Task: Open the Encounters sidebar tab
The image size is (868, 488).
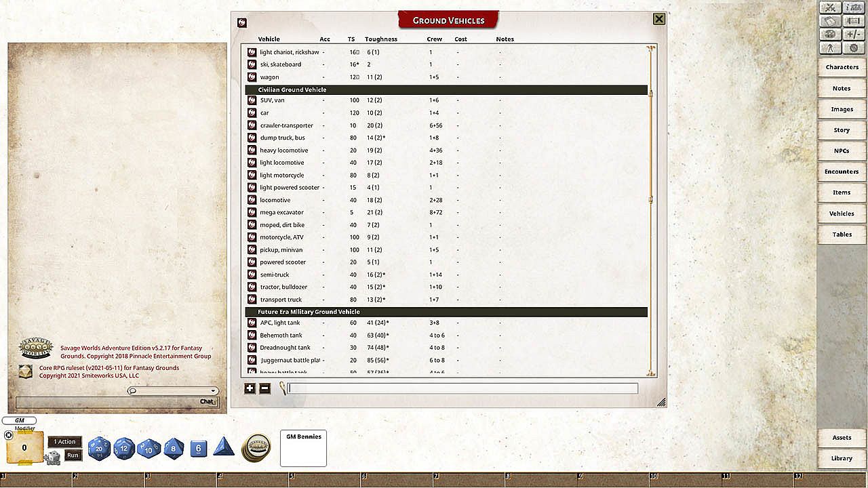Action: [842, 171]
